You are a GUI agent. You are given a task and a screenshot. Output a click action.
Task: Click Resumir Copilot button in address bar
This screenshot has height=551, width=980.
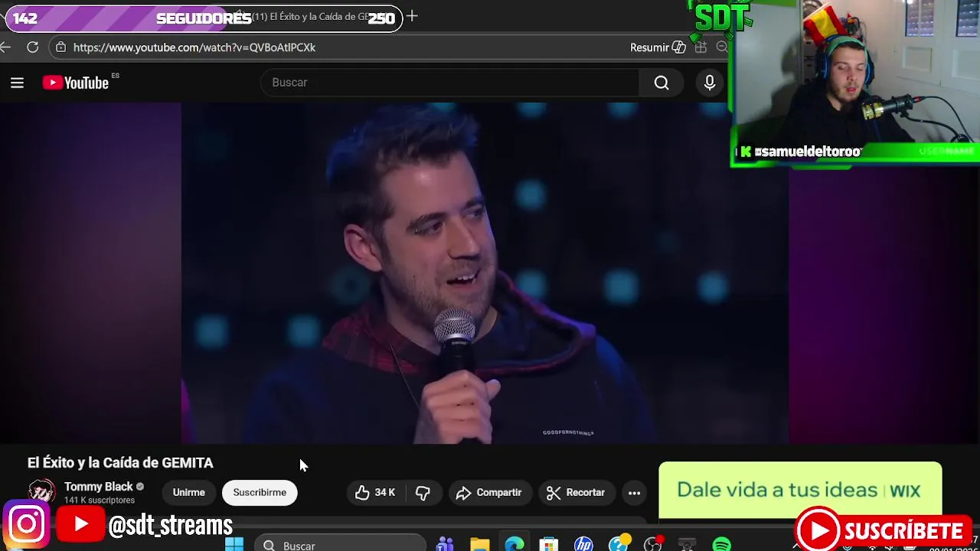click(658, 47)
